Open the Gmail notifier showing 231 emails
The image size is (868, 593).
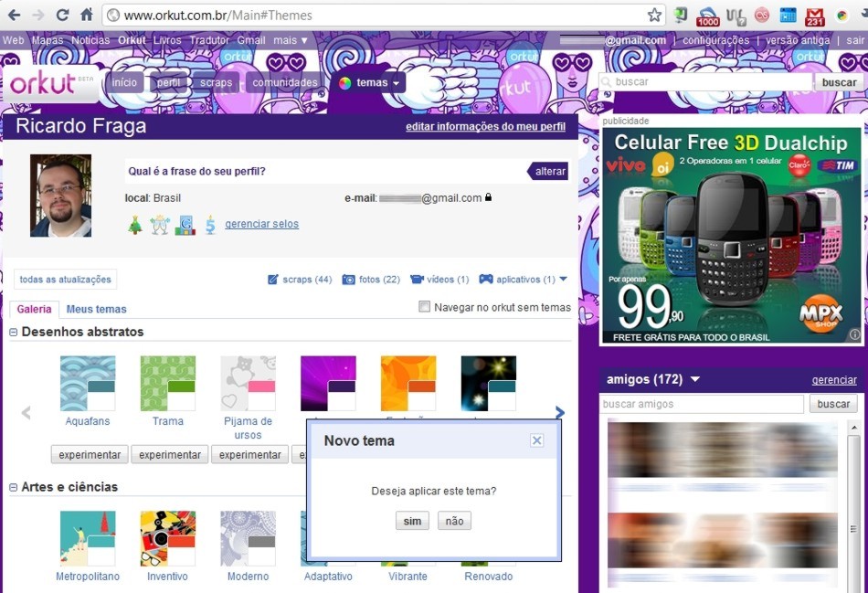coord(814,13)
